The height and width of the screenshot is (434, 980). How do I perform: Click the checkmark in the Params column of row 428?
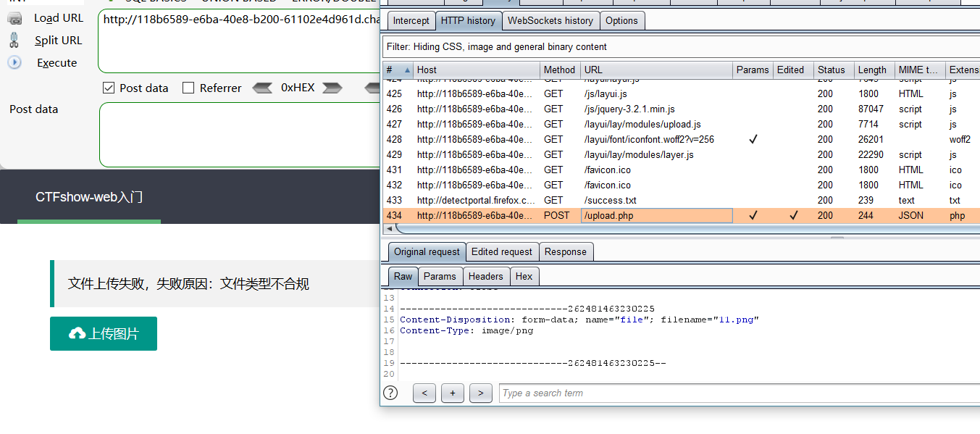click(x=753, y=139)
